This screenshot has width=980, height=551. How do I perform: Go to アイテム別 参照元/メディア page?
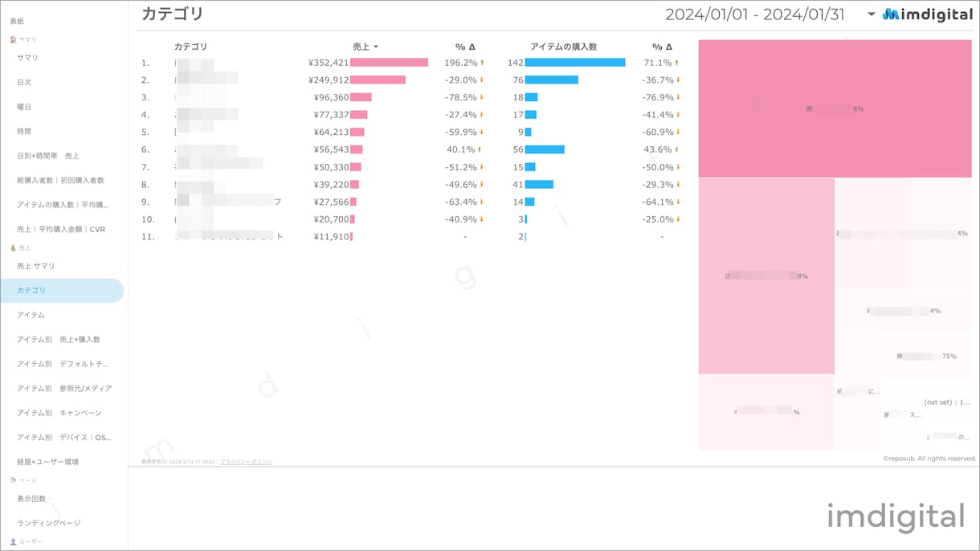click(x=64, y=389)
